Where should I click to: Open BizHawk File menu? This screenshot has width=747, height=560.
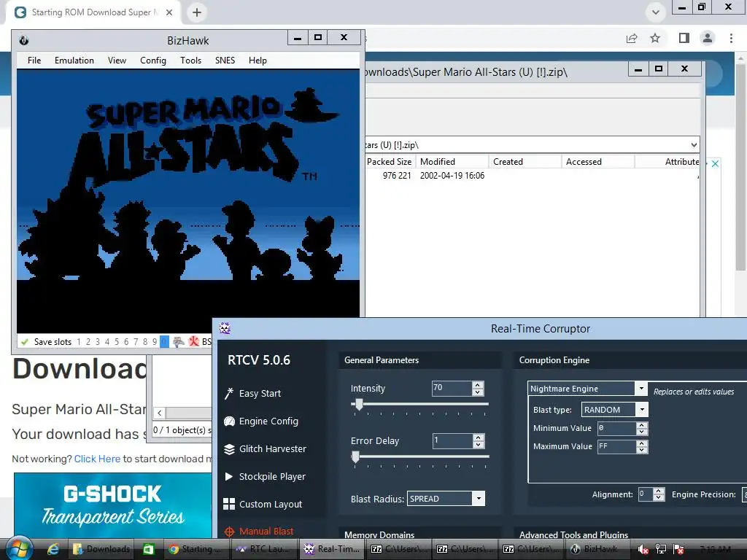34,61
